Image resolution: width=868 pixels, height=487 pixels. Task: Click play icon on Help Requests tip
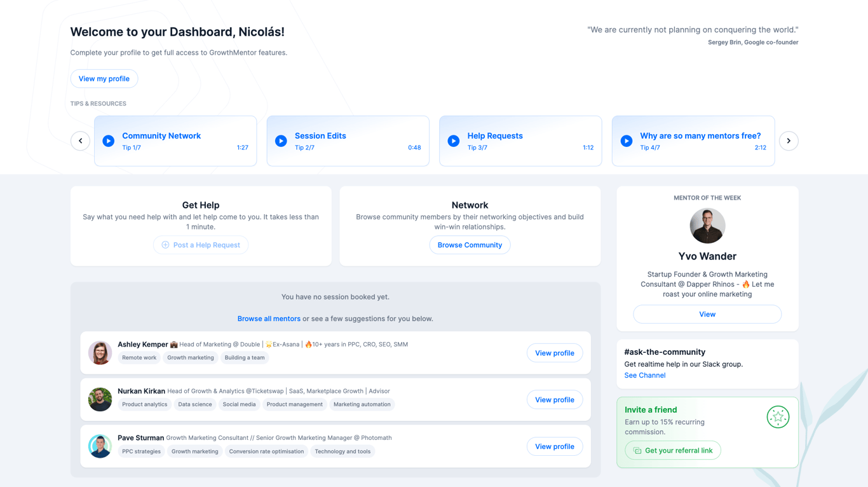coord(454,141)
